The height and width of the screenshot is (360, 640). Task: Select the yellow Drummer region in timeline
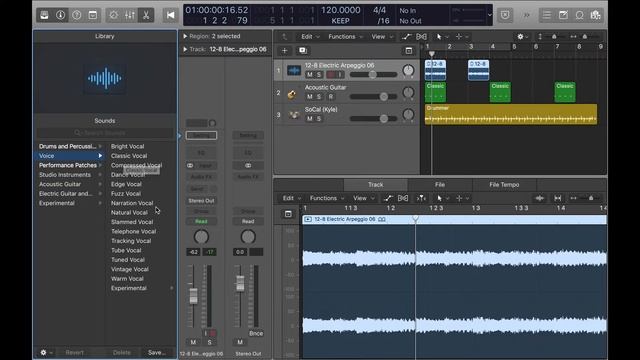tap(511, 114)
